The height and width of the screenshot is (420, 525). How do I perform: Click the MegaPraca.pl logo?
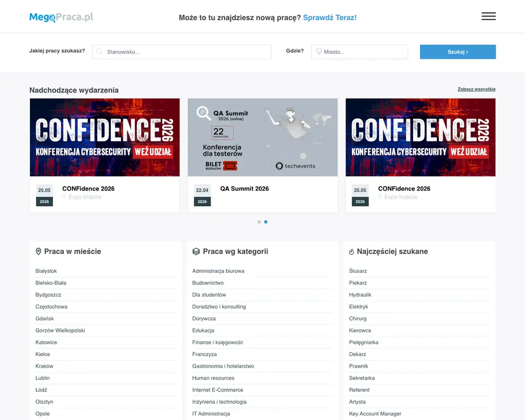[61, 17]
